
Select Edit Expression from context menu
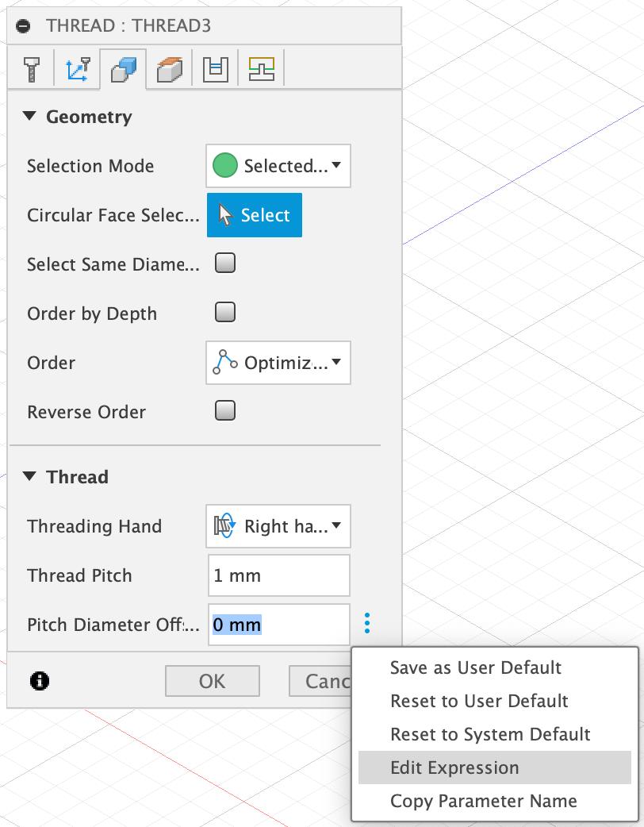click(494, 767)
